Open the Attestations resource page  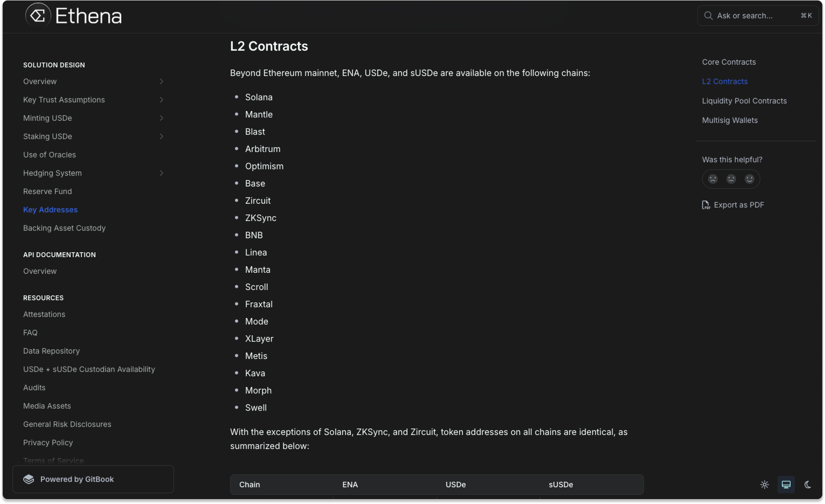click(44, 314)
